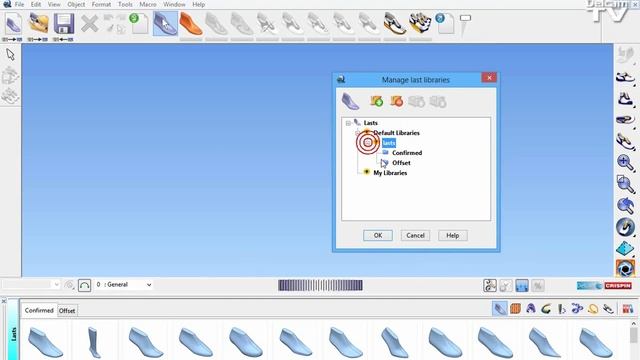Screen dimensions: 640x360
Task: Select My Libraries tree node
Action: point(390,173)
